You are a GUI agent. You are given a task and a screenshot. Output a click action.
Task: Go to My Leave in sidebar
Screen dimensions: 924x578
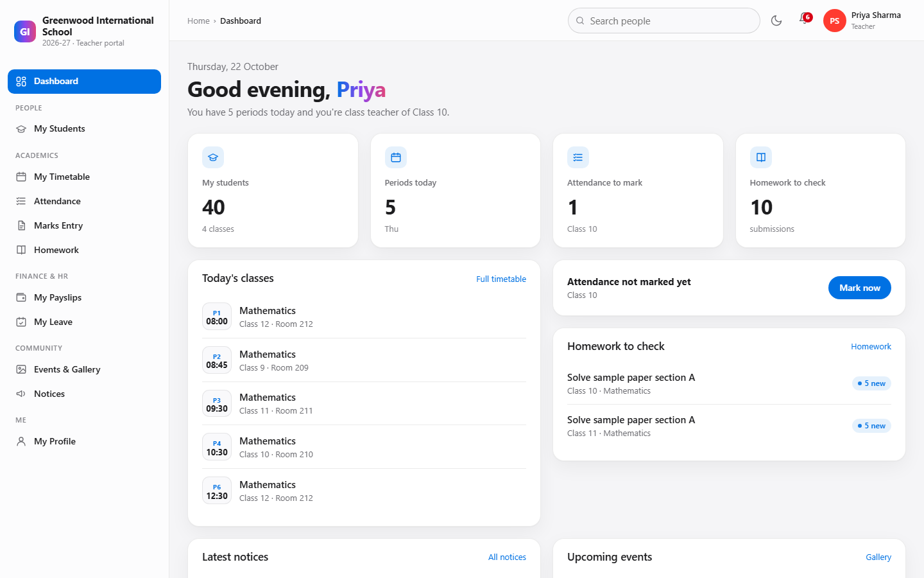[x=84, y=322]
